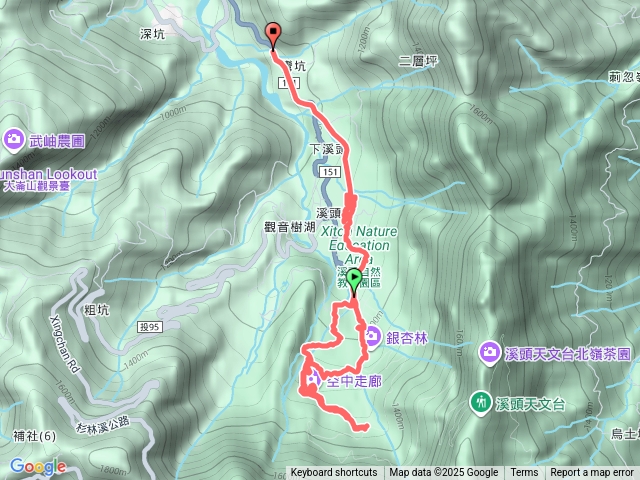
Task: Click the Xitou Nature Education Area label
Action: (x=359, y=245)
